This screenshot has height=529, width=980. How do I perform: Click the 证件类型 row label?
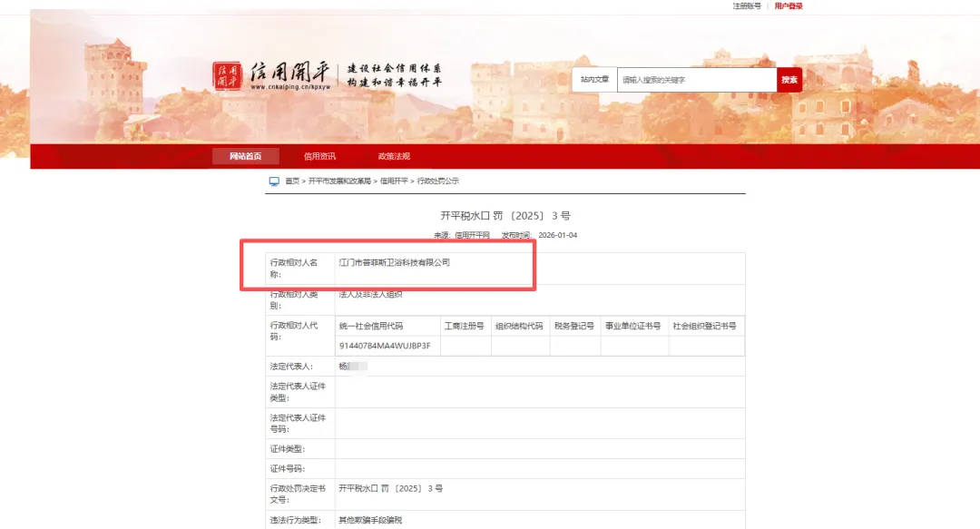tap(288, 449)
